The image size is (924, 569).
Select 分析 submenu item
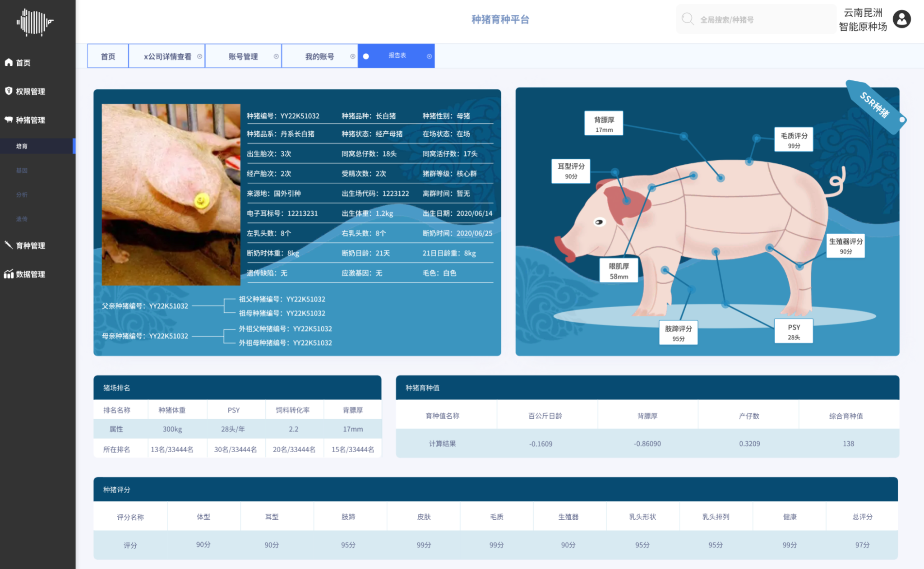point(22,194)
